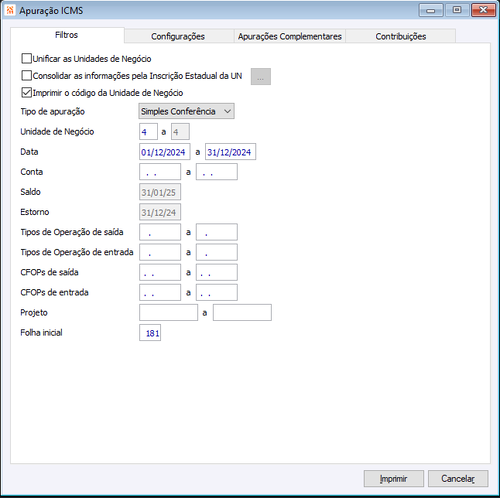Click the Folha inicial label
Viewport: 500px width, 498px height.
[x=41, y=333]
